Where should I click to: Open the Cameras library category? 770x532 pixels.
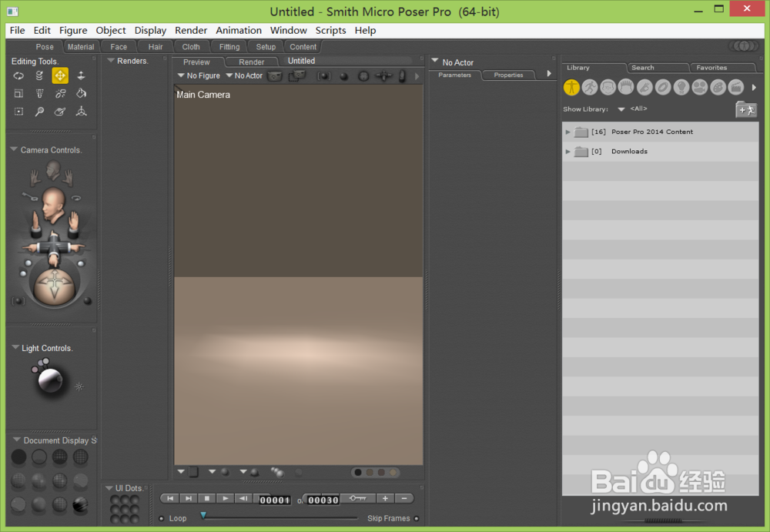tap(699, 88)
